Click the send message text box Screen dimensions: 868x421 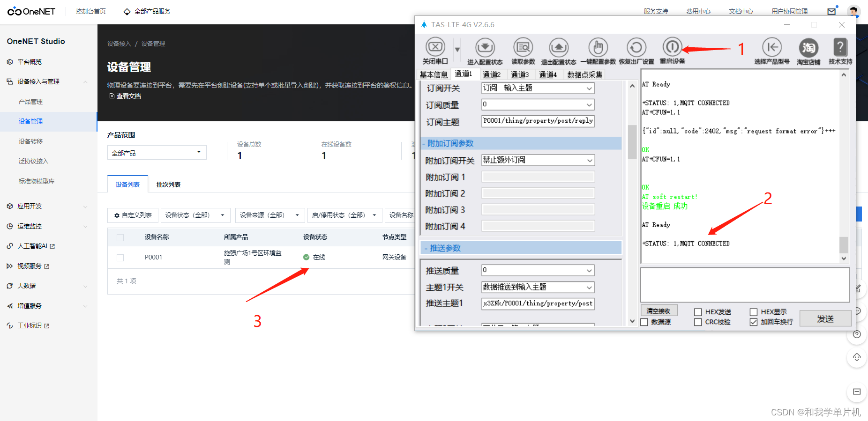click(745, 285)
